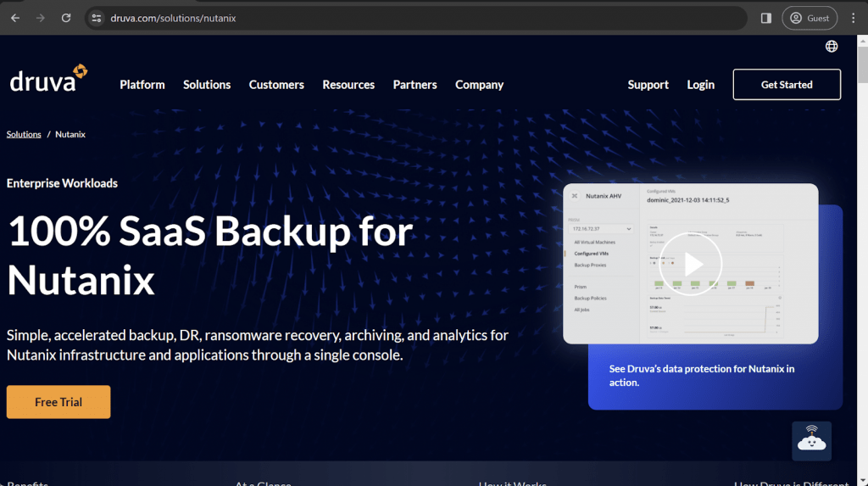Screen dimensions: 868x486
Task: Open the language globe icon
Action: (x=832, y=47)
